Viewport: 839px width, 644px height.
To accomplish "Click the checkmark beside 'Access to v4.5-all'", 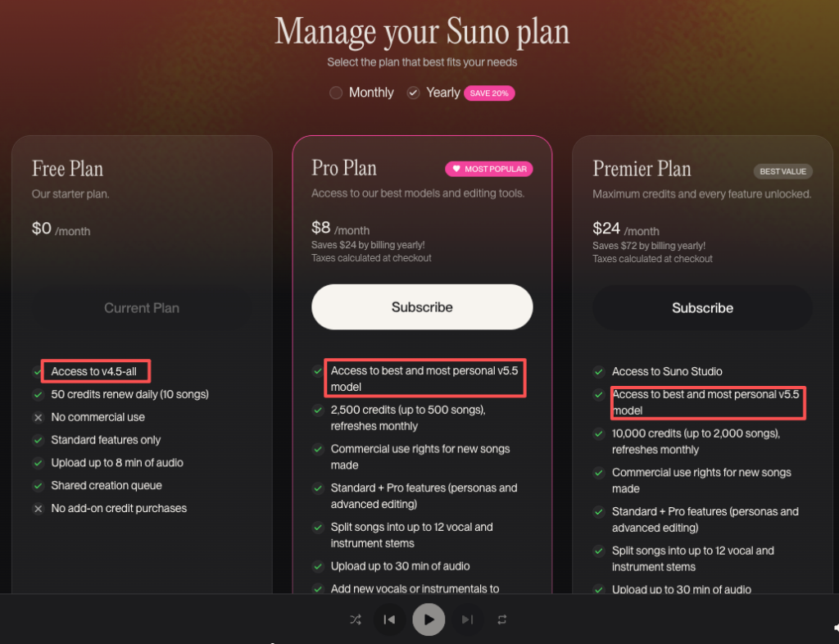I will coord(38,371).
